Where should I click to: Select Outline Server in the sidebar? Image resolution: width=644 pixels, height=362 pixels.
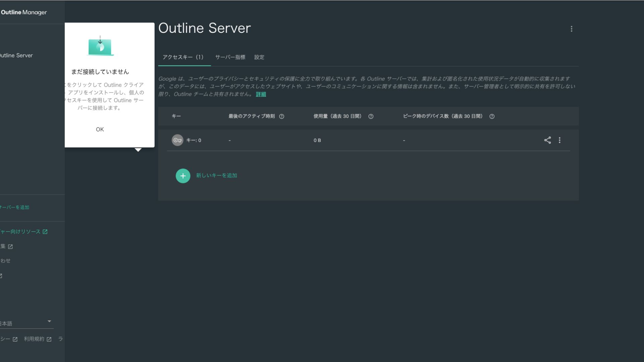pos(16,55)
